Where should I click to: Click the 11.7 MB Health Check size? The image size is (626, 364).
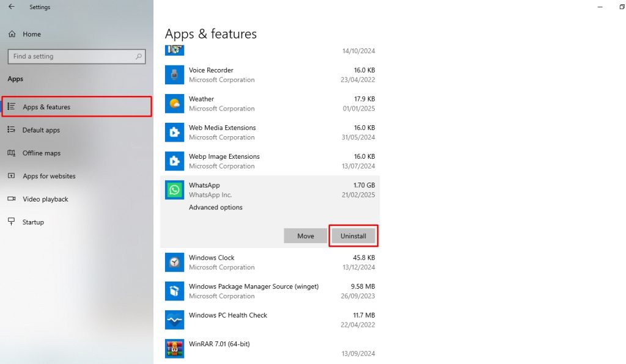coord(364,315)
